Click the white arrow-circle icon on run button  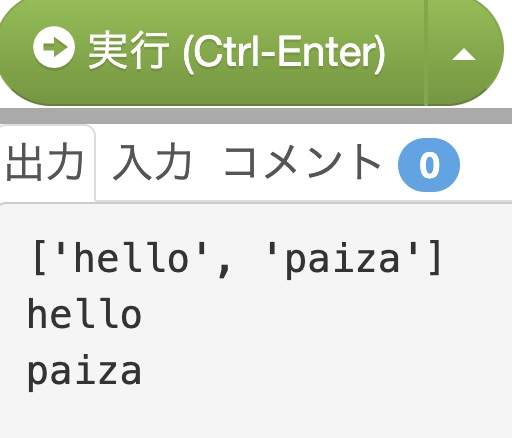click(x=53, y=47)
